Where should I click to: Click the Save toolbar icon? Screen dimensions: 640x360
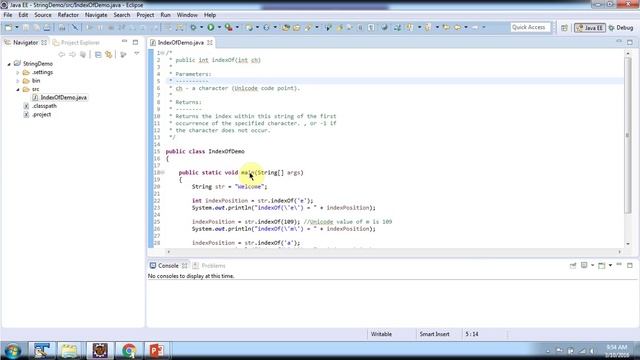tap(26, 27)
